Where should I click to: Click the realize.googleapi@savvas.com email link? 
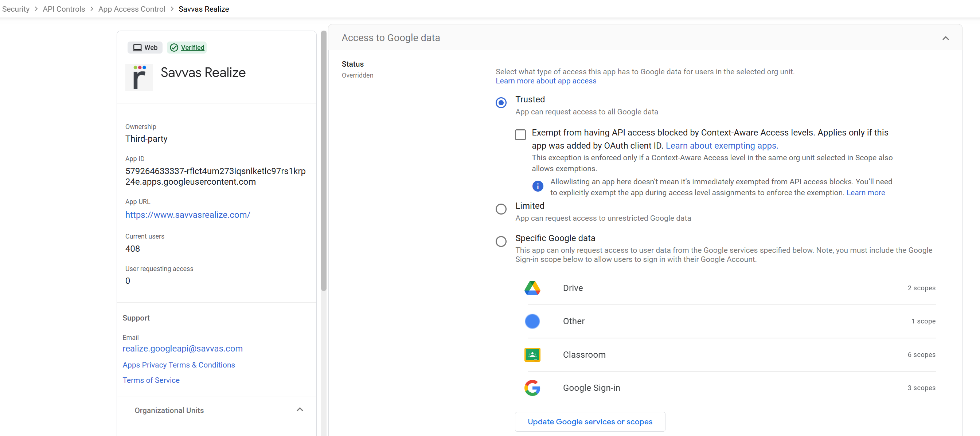pyautogui.click(x=182, y=349)
